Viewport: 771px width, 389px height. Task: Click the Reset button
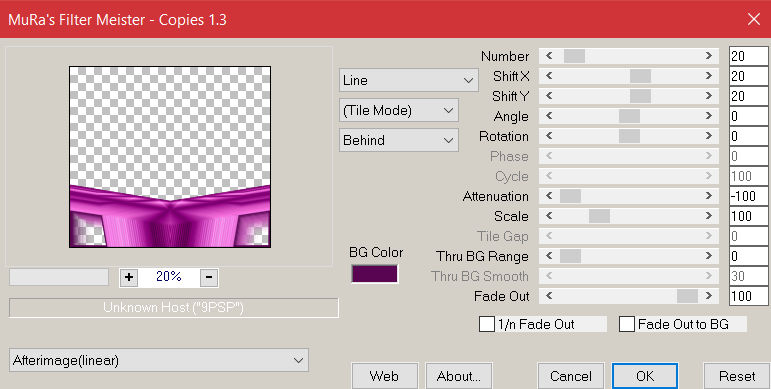click(737, 376)
